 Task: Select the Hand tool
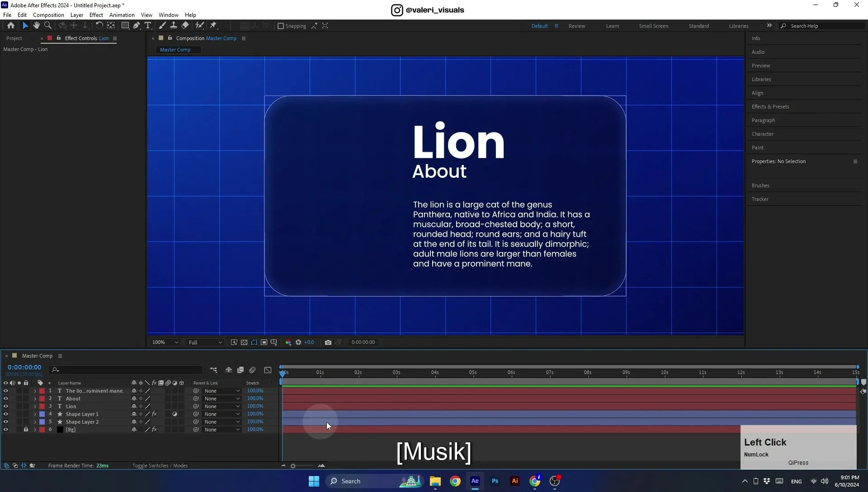pos(37,26)
